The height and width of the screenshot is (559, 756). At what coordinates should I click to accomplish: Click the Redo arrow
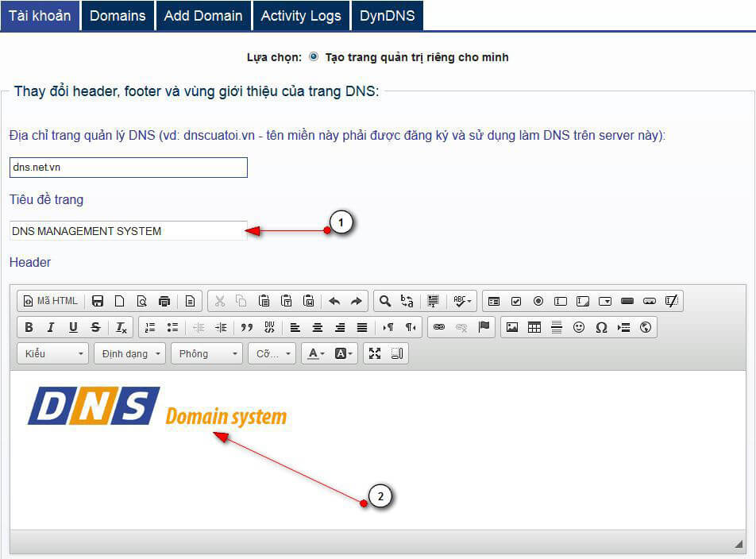click(x=357, y=301)
